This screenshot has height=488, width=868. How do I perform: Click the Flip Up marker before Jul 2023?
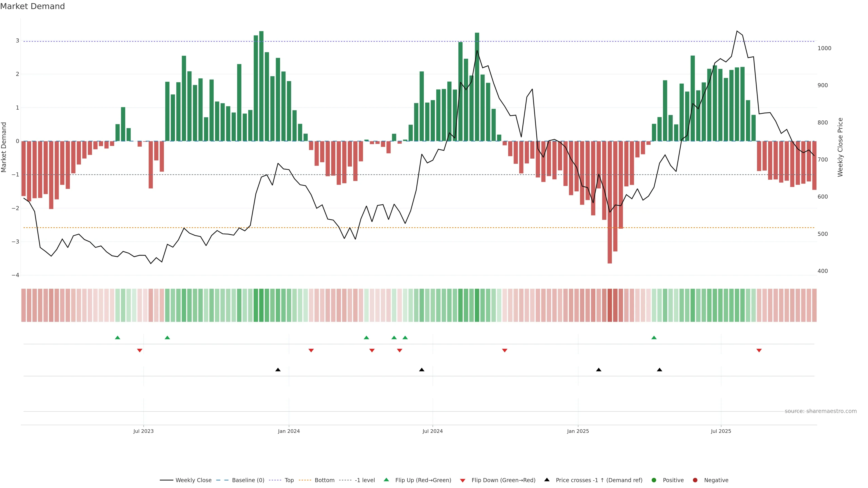(x=118, y=338)
